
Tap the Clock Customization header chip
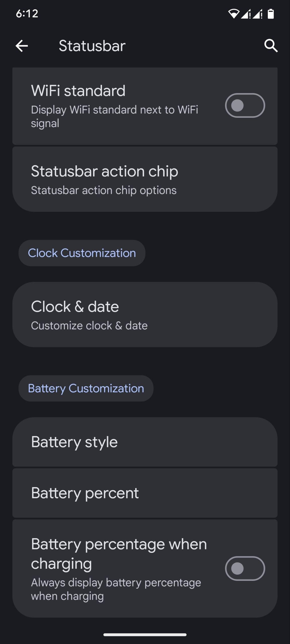(x=82, y=253)
